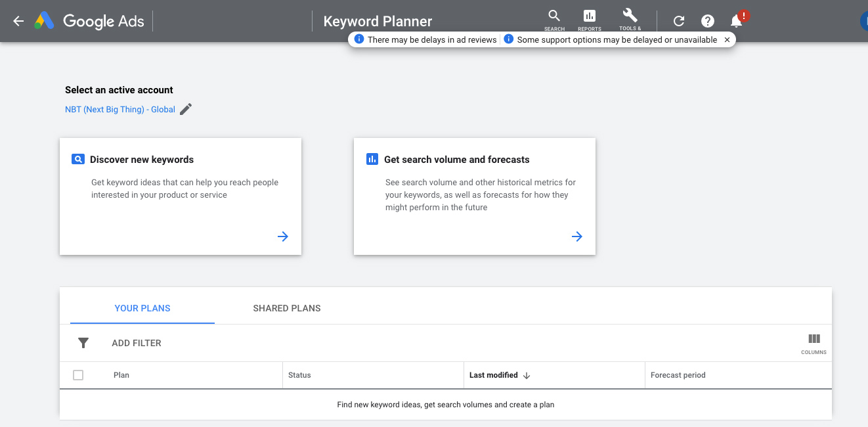
Task: Open NBT (Next Big Thing) - Global account link
Action: point(120,110)
